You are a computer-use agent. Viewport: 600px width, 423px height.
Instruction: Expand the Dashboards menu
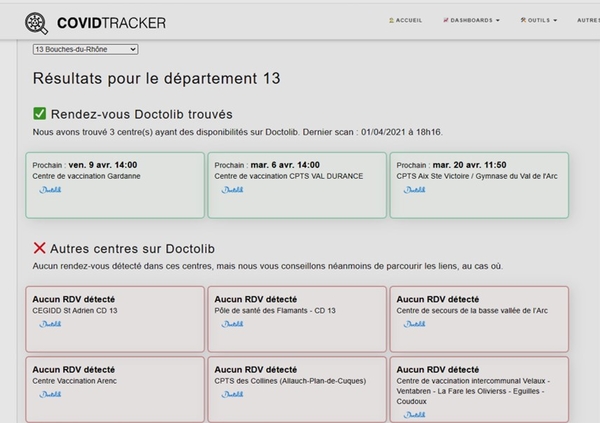point(471,20)
